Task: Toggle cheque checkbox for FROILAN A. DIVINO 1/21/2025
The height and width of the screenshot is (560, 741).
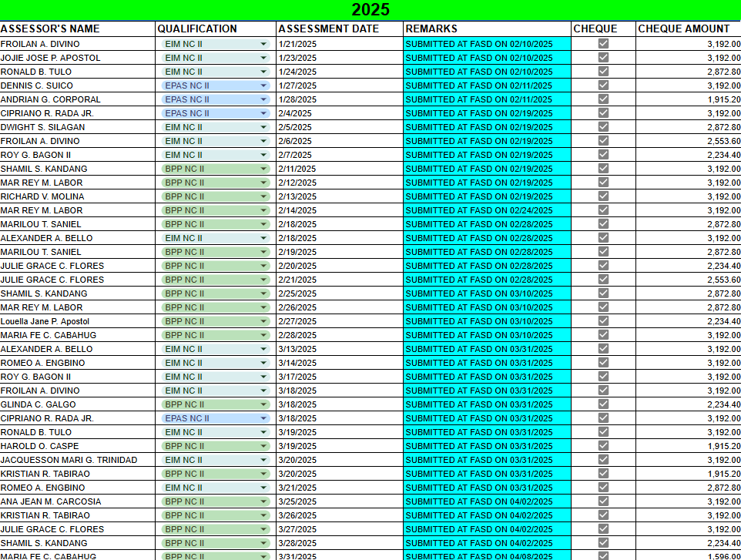Action: [x=603, y=43]
